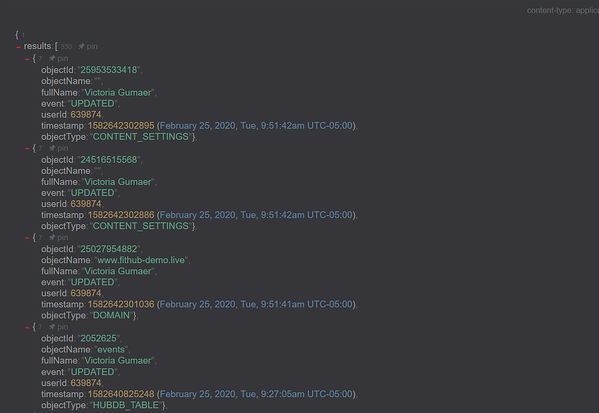Pin the DOMAIN object entry
This screenshot has width=599, height=413.
(58, 237)
